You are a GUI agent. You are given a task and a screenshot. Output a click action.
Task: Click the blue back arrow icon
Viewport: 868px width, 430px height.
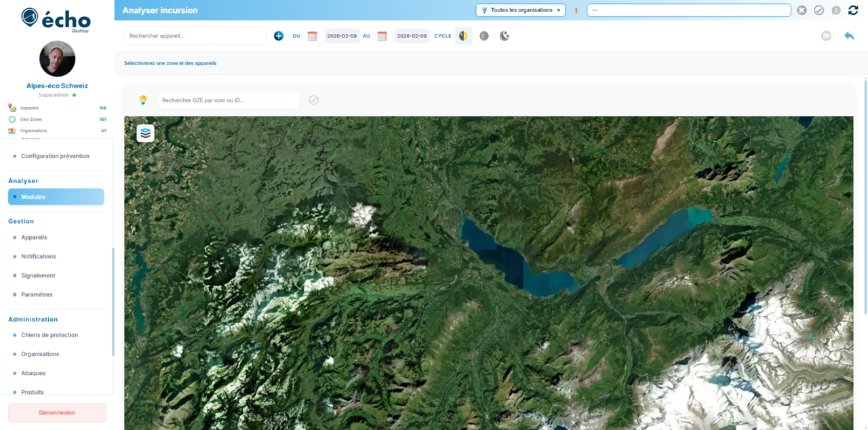click(x=848, y=36)
